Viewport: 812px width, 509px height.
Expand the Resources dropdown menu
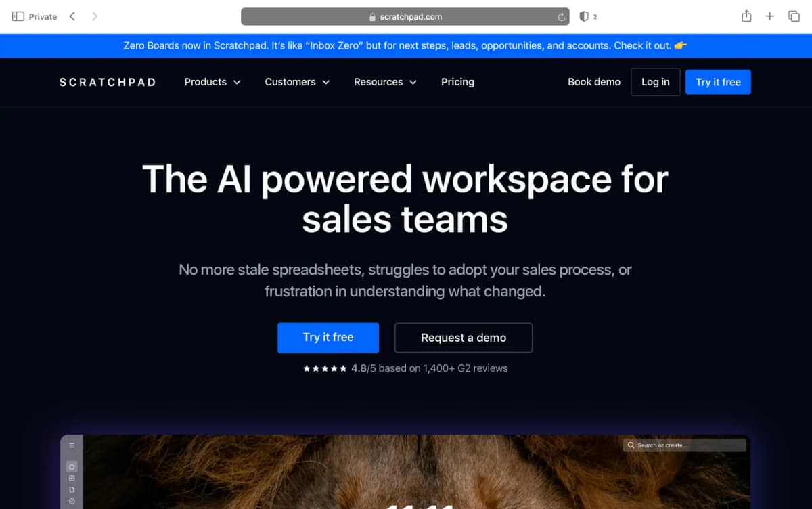click(385, 82)
